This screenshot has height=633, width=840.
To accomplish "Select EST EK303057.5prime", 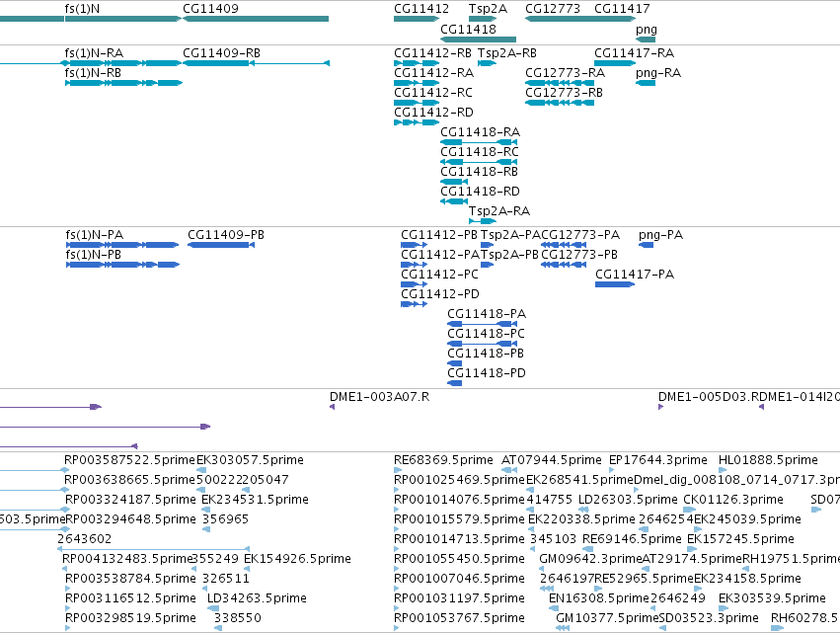I will pos(201,471).
